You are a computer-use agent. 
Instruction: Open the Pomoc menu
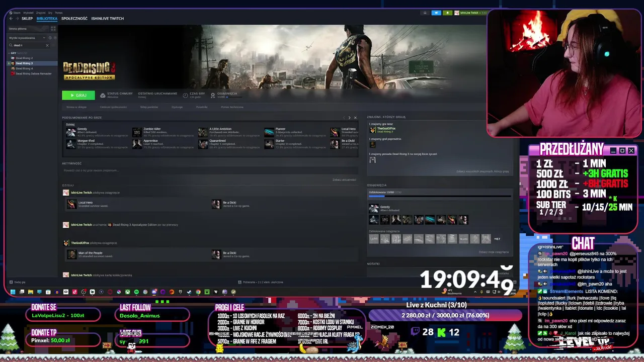click(x=59, y=13)
